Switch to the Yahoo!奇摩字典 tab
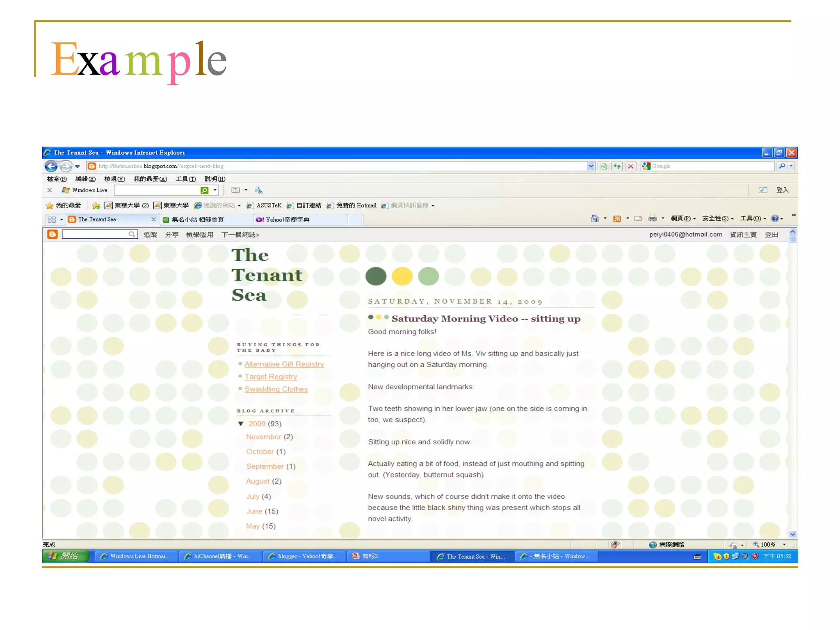840x630 pixels. tap(287, 219)
